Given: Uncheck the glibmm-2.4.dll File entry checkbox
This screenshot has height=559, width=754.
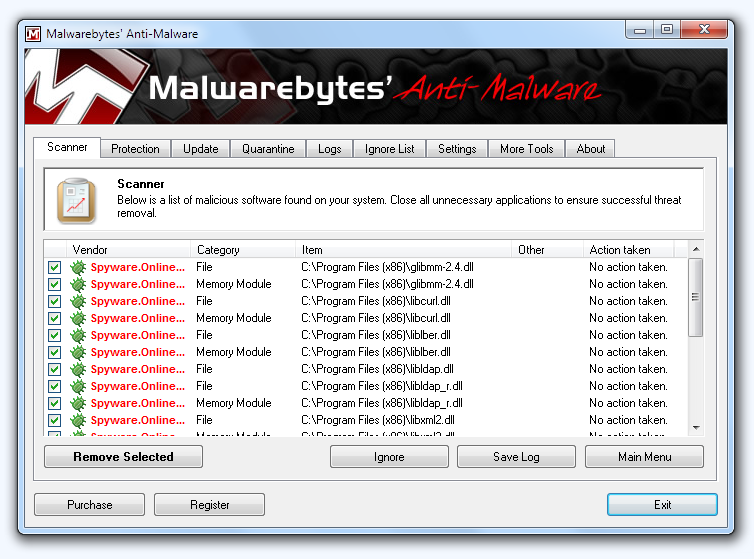Looking at the screenshot, I should (54, 267).
